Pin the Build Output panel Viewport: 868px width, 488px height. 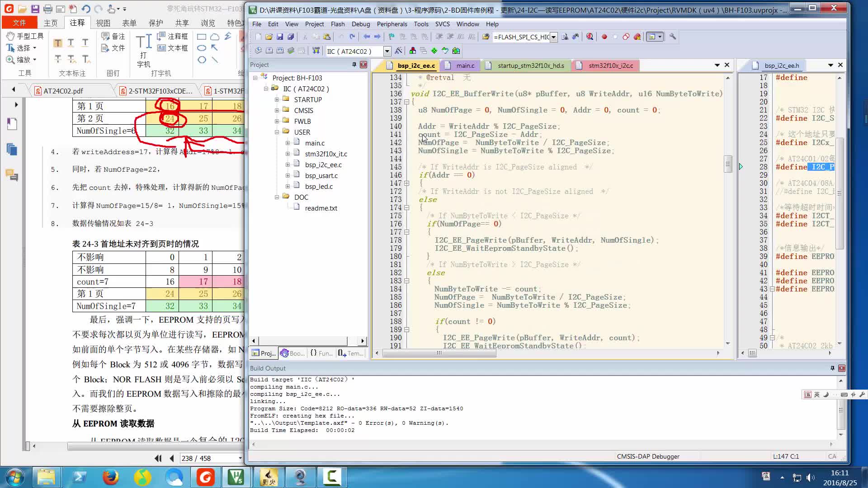pyautogui.click(x=832, y=368)
